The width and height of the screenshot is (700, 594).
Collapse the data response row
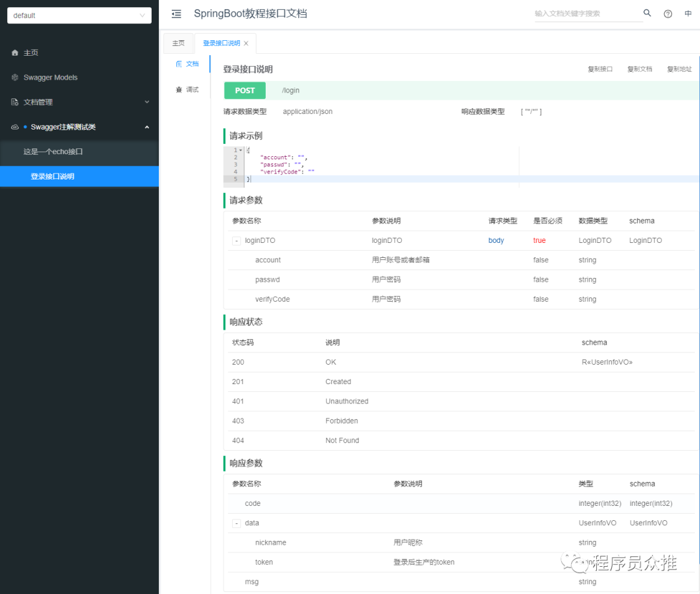point(237,523)
